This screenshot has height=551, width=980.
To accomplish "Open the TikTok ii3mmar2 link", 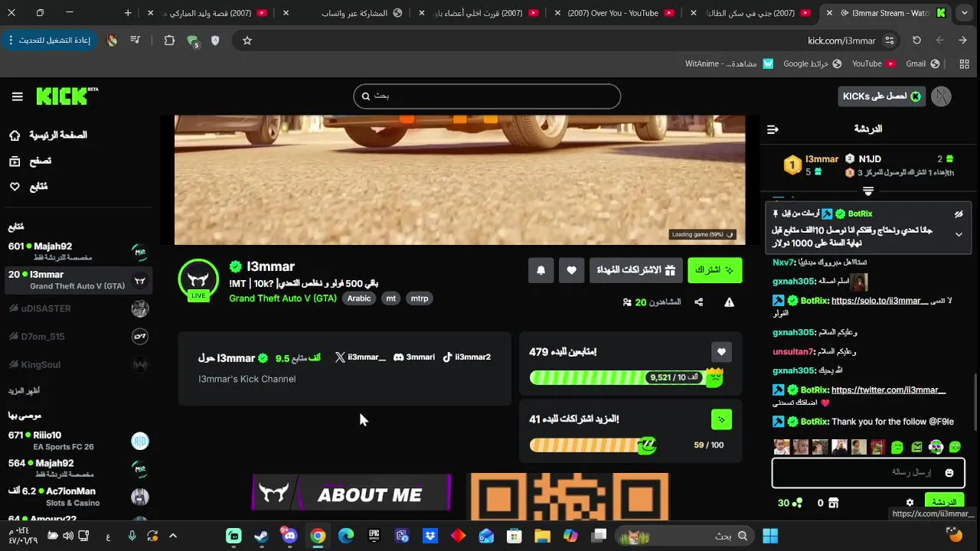I will tap(466, 357).
